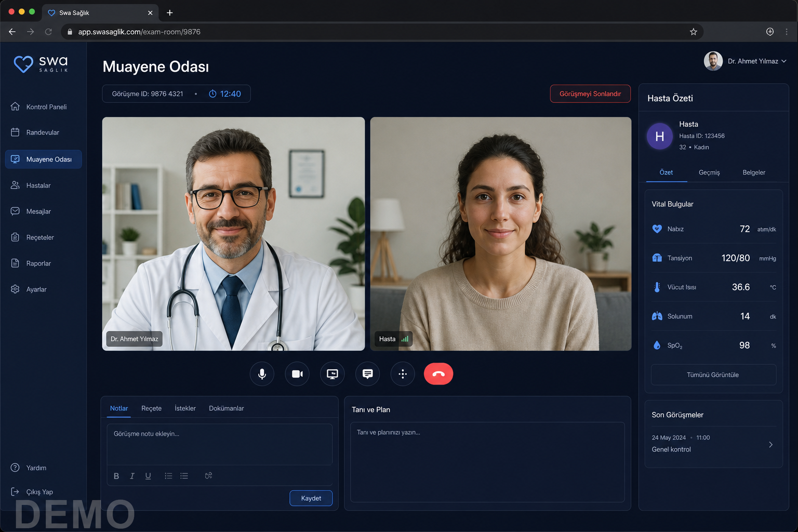This screenshot has height=532, width=798.
Task: Open the 24 May 2024 Genel kontrol entry
Action: coord(713,444)
